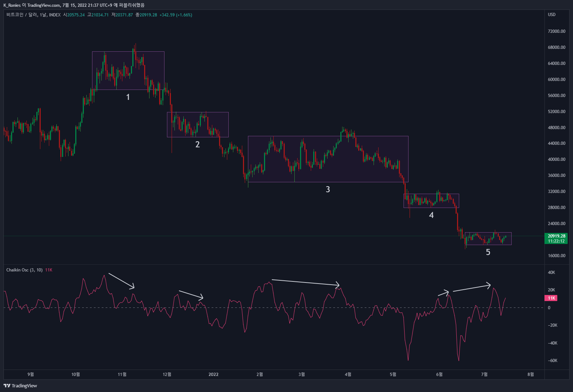Viewport: 573px width, 392px height.
Task: Click the 36000.00 price axis label
Action: pyautogui.click(x=557, y=175)
